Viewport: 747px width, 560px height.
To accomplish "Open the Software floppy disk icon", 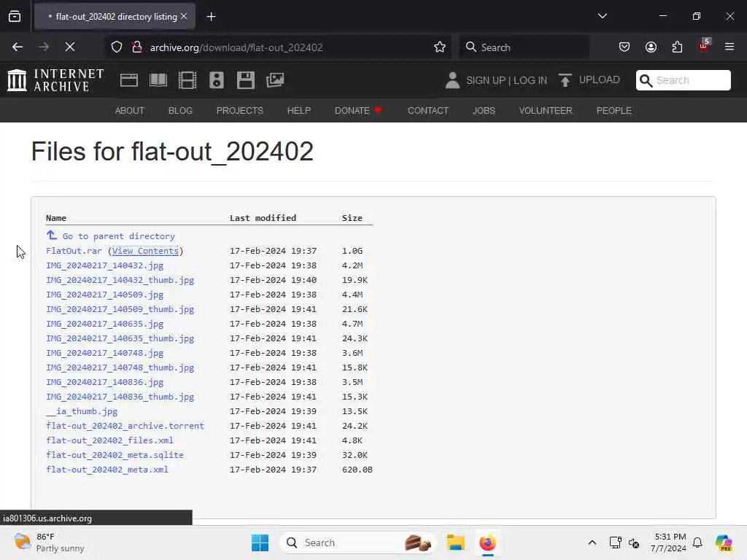I will [246, 80].
